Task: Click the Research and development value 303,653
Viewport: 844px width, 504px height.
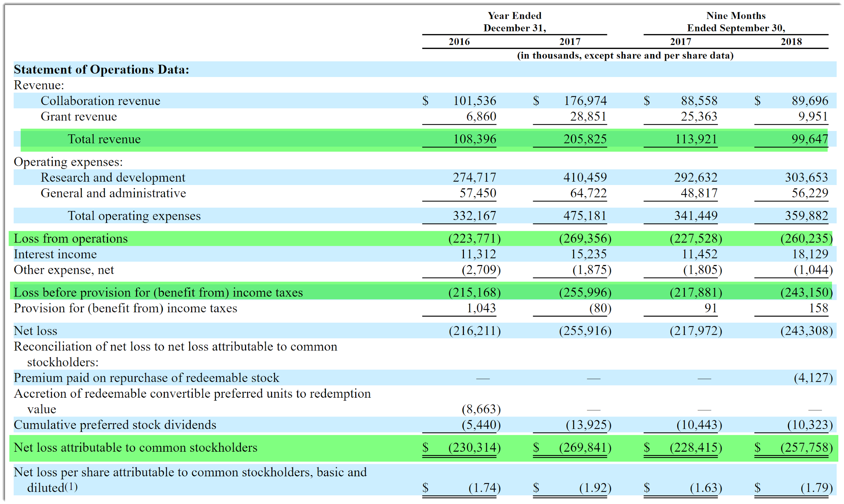Action: tap(806, 177)
